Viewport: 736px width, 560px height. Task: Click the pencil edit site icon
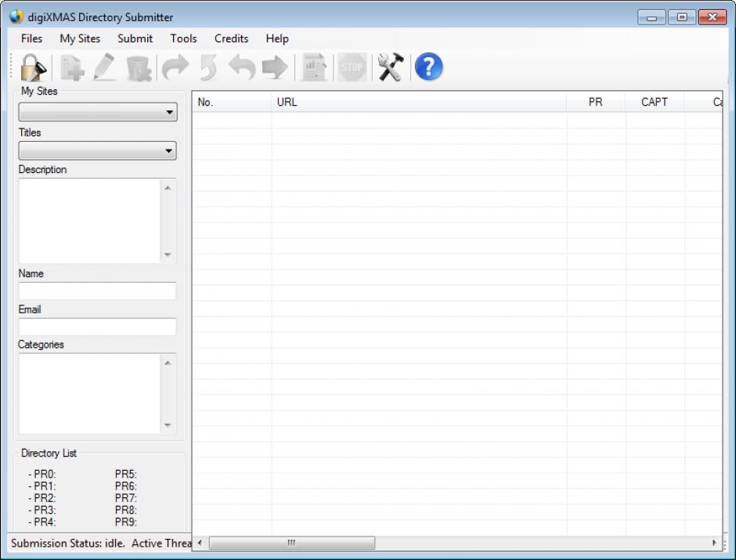click(x=105, y=67)
